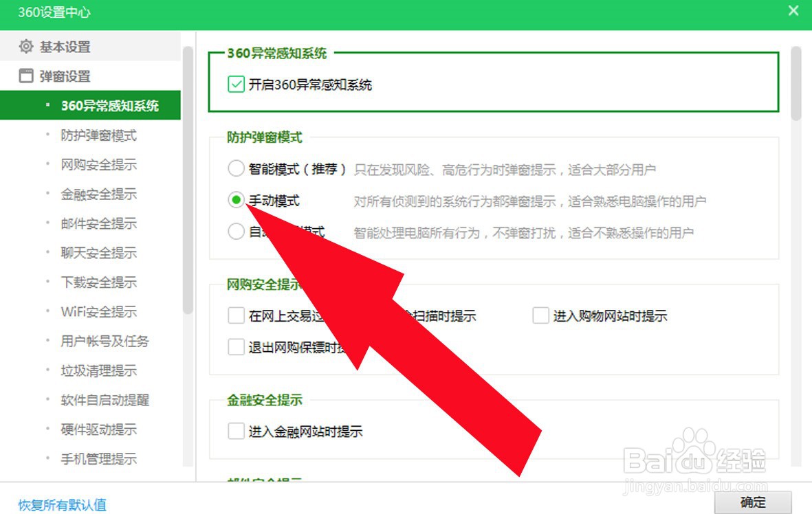Open the 基本设置 section
The width and height of the screenshot is (812, 514).
tap(90, 47)
